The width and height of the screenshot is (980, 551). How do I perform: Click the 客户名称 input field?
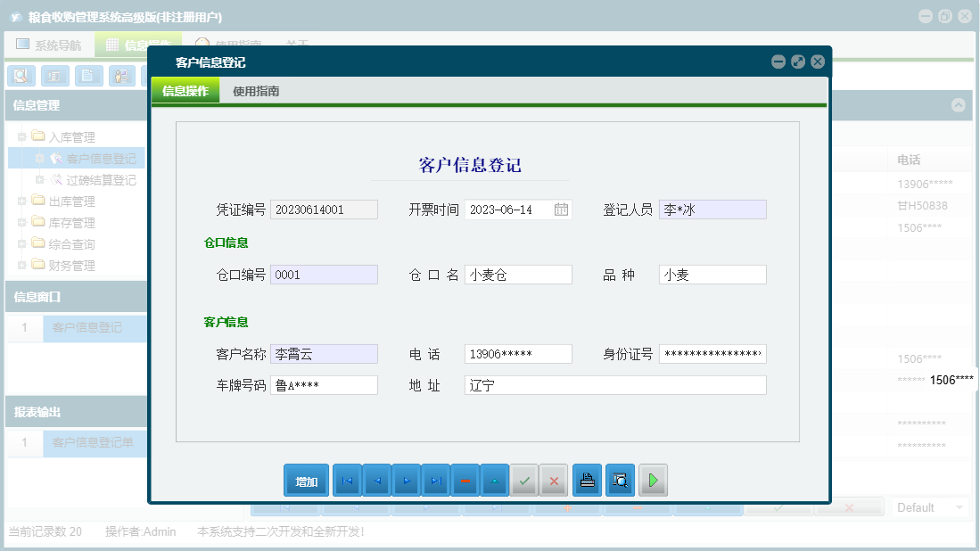tap(324, 353)
